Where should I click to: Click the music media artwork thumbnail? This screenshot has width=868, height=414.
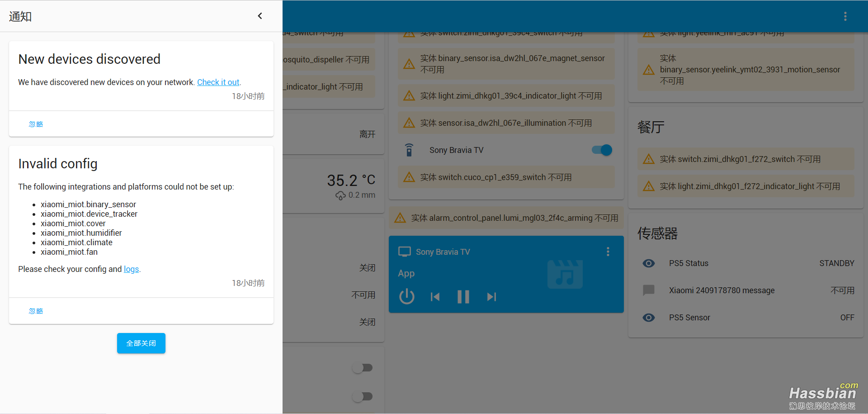coord(565,274)
